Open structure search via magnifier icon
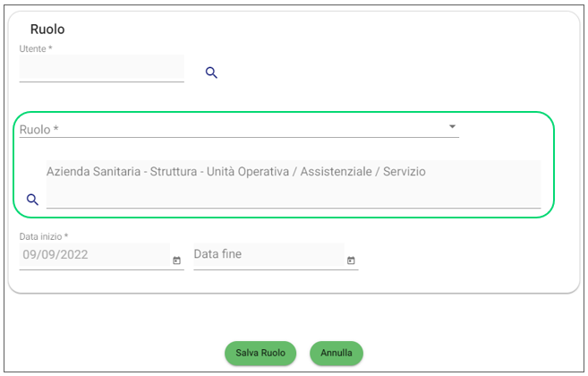The image size is (588, 376). pyautogui.click(x=32, y=200)
